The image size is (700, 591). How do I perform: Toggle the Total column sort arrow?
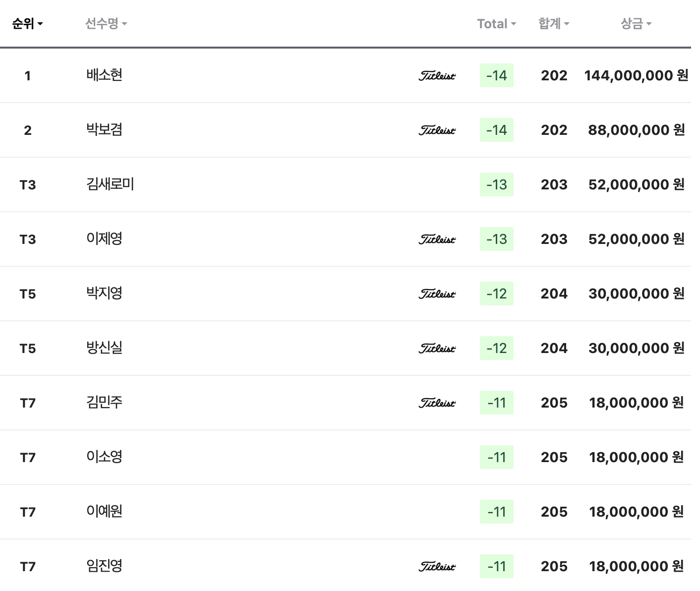[515, 24]
